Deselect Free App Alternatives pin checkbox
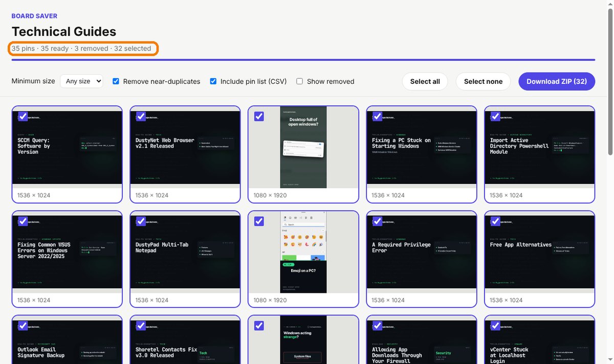 pyautogui.click(x=496, y=221)
